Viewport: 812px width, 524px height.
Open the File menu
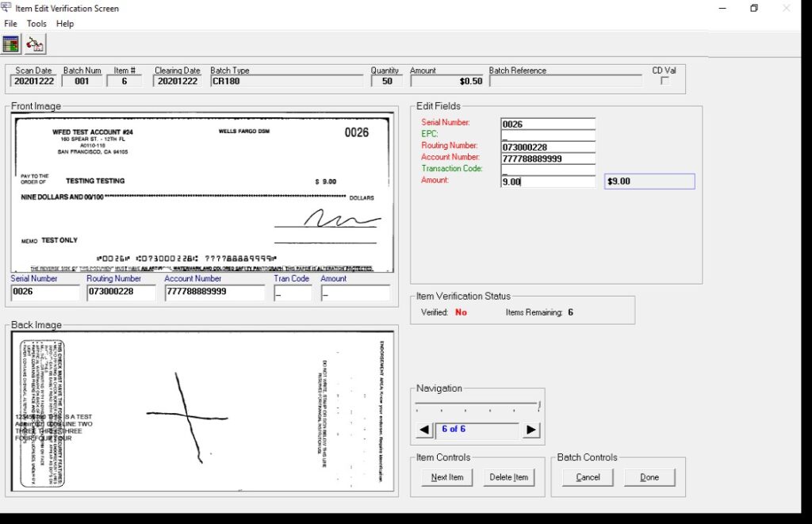tap(10, 23)
